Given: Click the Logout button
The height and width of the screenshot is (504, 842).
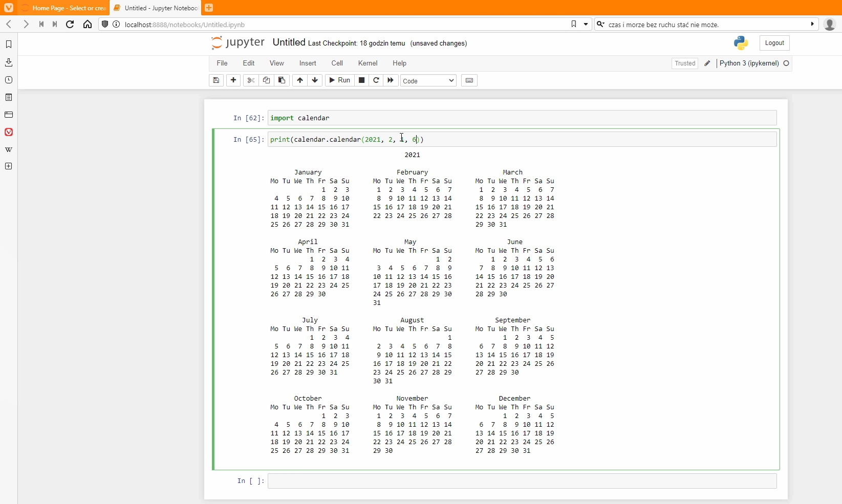Looking at the screenshot, I should pyautogui.click(x=774, y=43).
